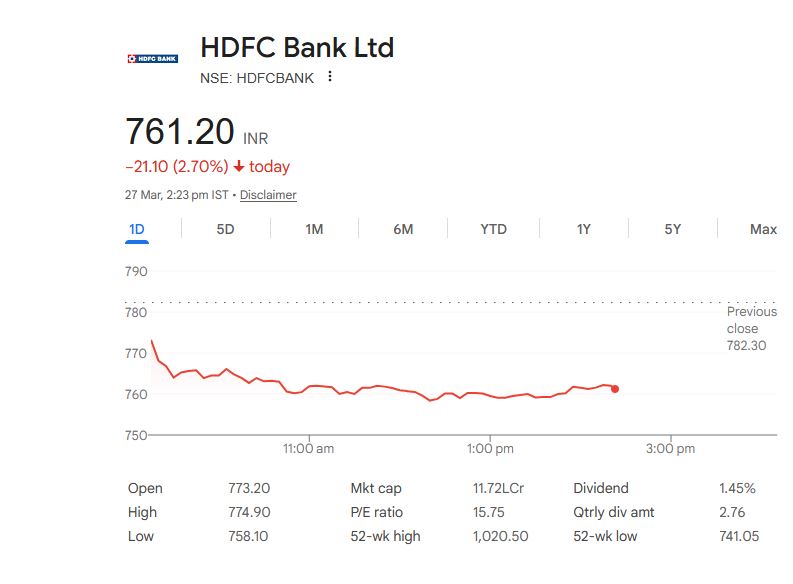Click the HDFC Bank logo icon

click(152, 59)
